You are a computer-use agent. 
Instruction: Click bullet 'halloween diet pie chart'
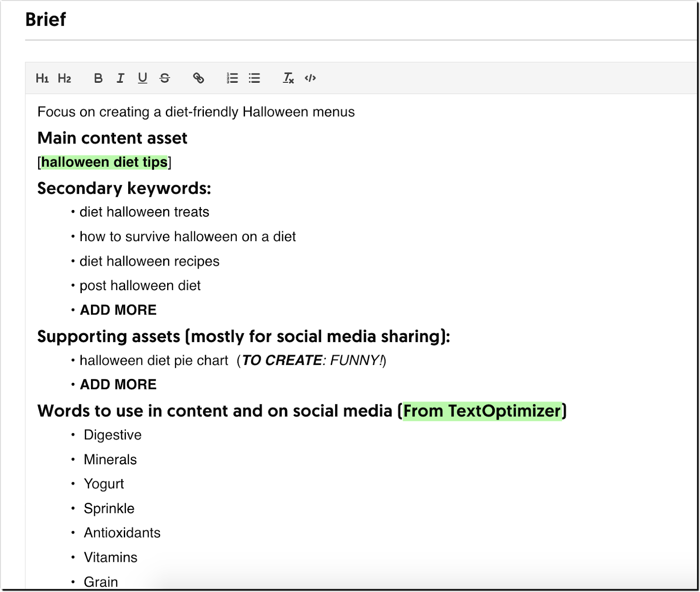pyautogui.click(x=154, y=361)
